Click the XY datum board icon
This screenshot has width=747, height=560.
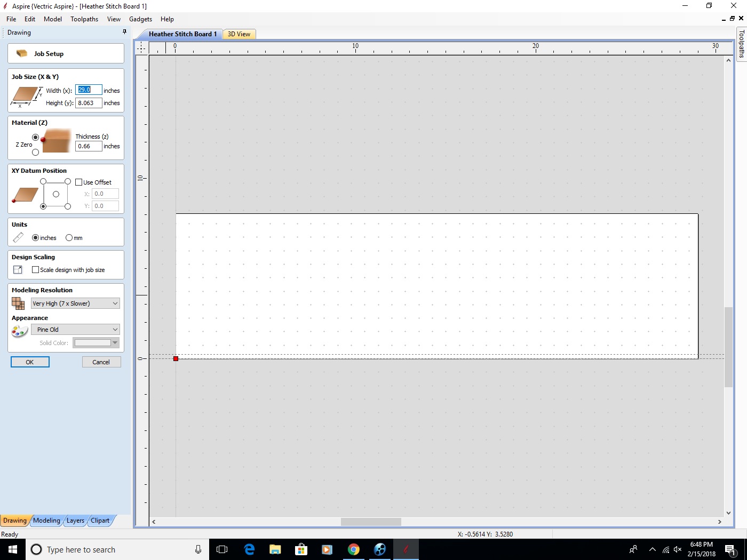point(25,195)
